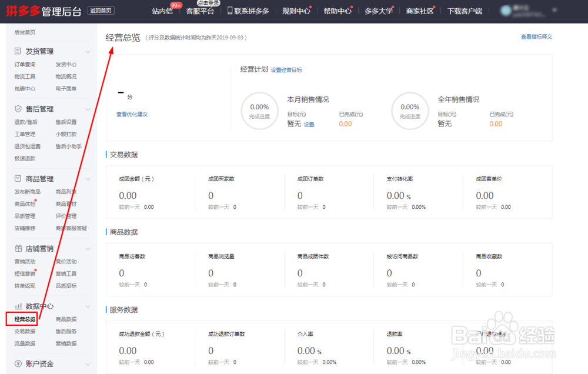Collapse the 售后管理 section chevron
Screen dimensions: 588x374
coord(88,109)
